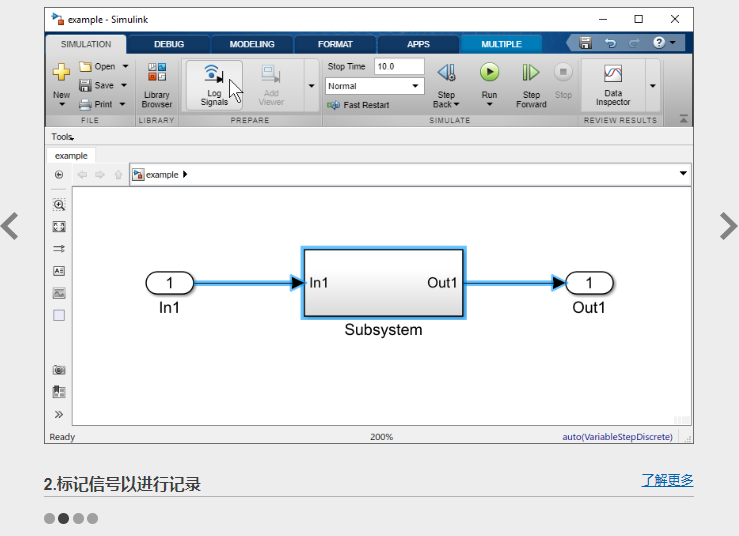The image size is (739, 536).
Task: Run the simulation
Action: click(489, 72)
